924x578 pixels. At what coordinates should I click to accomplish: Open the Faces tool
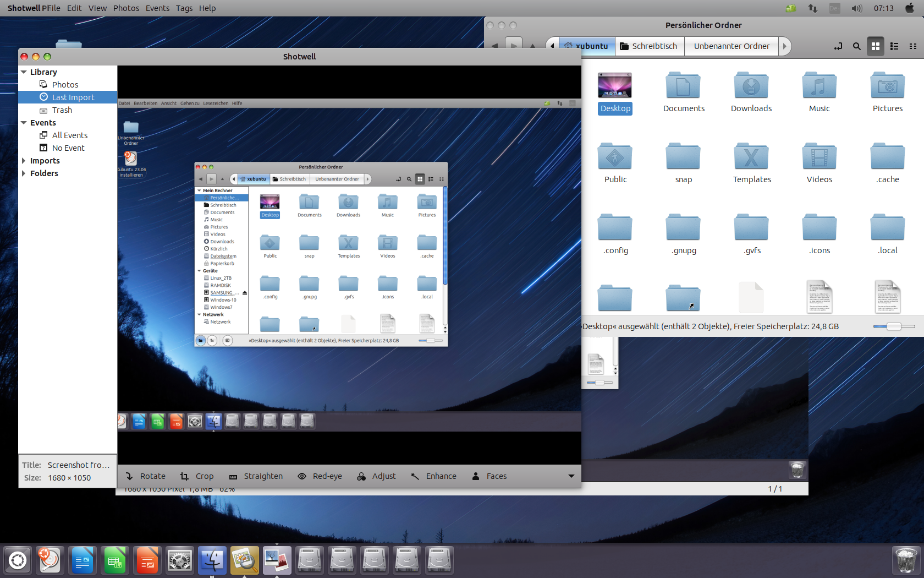489,476
